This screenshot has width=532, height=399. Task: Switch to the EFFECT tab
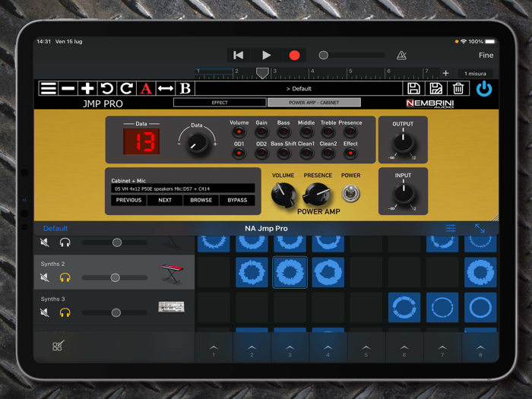coord(220,103)
